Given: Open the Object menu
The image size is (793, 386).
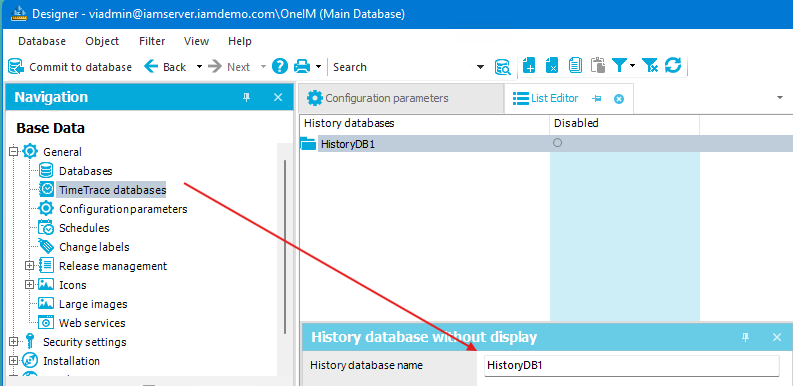Looking at the screenshot, I should click(102, 41).
